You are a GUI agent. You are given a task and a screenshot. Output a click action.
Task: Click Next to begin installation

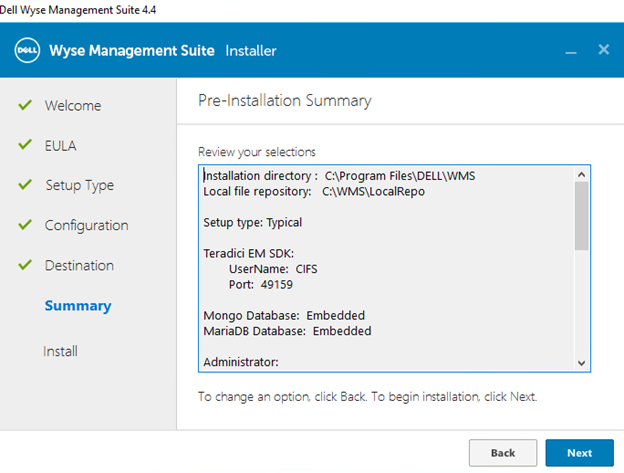pyautogui.click(x=579, y=452)
